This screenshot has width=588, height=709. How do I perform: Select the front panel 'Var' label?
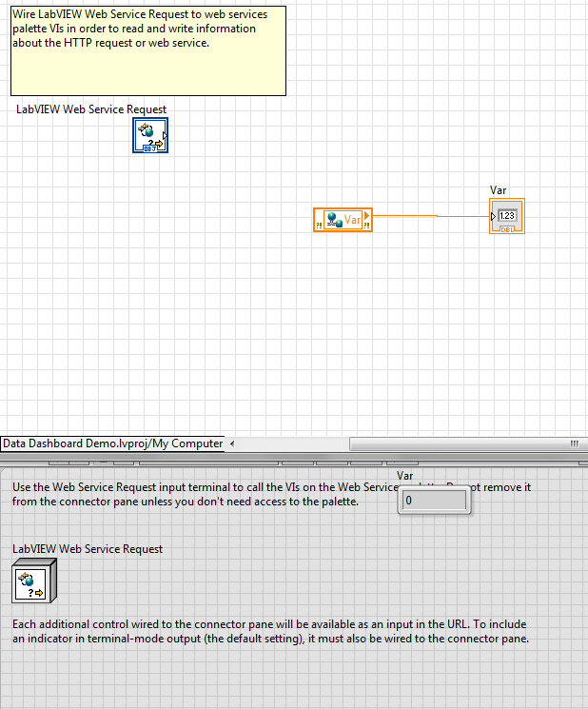click(405, 476)
